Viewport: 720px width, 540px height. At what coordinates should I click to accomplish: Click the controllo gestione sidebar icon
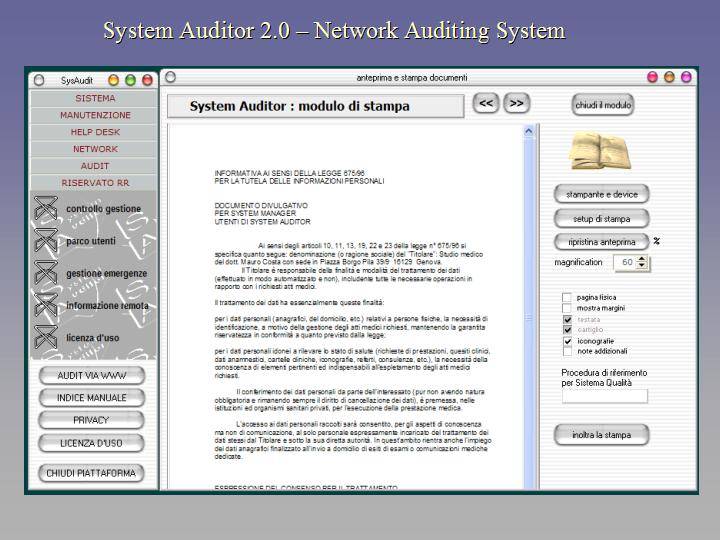point(45,209)
